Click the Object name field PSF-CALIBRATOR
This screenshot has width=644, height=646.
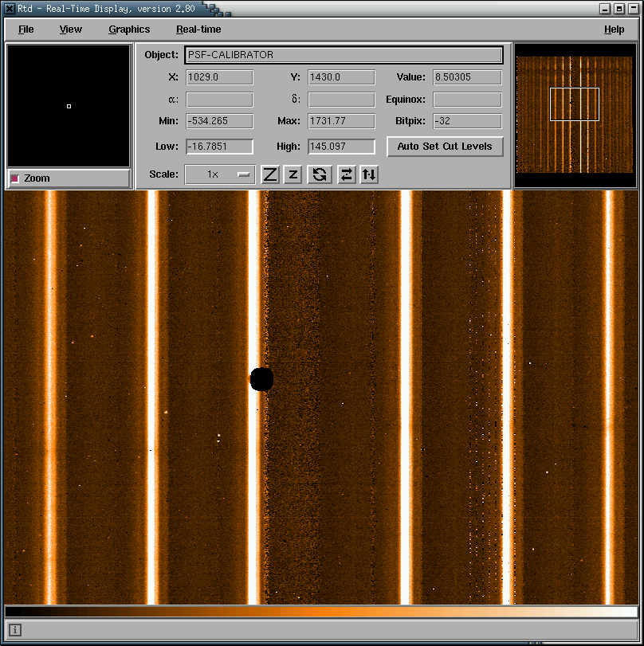coord(344,55)
